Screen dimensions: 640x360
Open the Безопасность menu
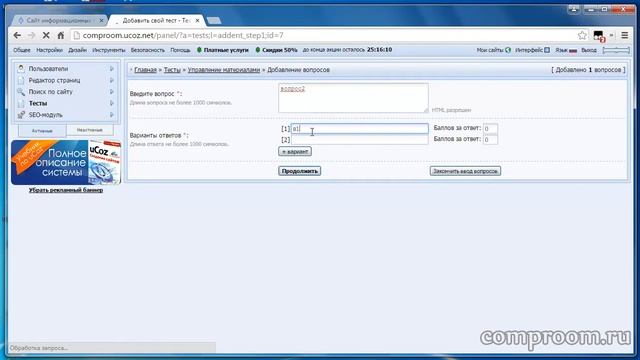147,50
